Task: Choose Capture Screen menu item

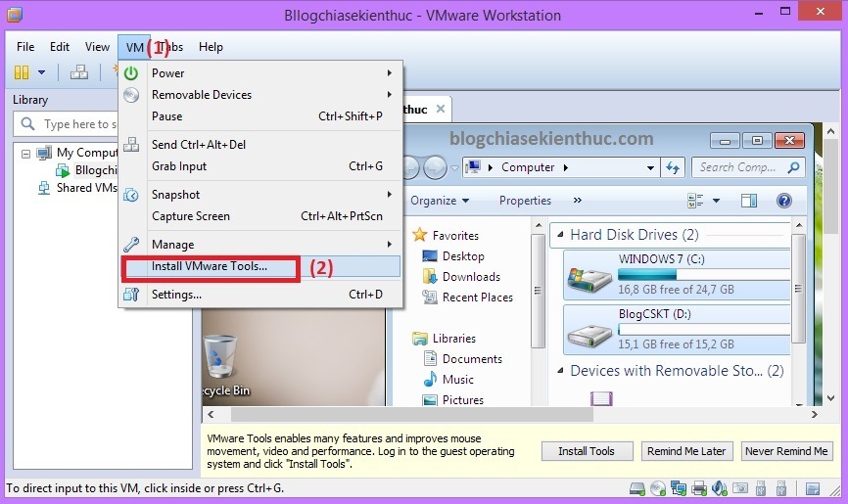Action: pos(260,215)
